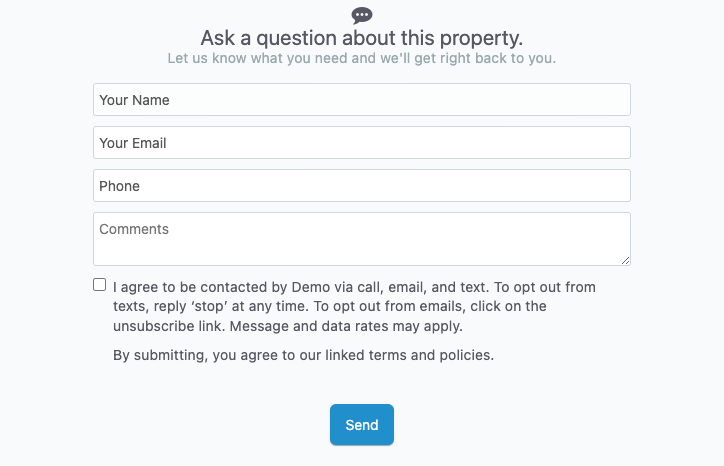
Task: Click the chat bubble icon above the heading
Action: 362,16
